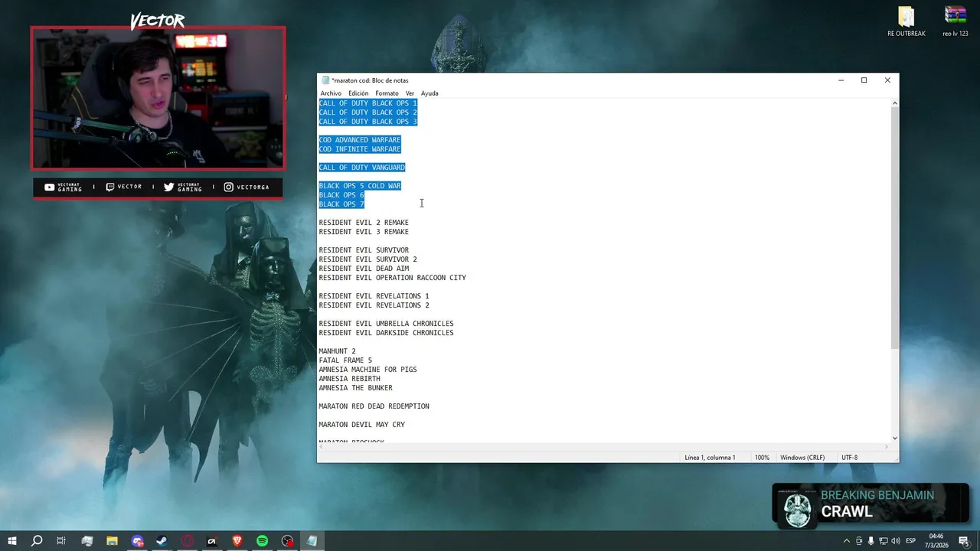Click the purple app icon with 9+ badge
The width and height of the screenshot is (980, 551).
pos(137,541)
